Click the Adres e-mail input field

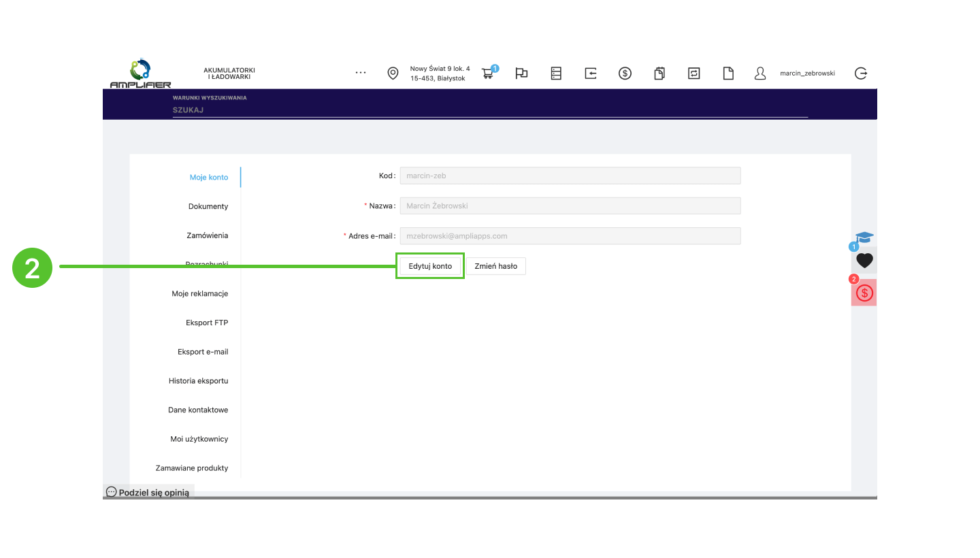[x=570, y=236]
